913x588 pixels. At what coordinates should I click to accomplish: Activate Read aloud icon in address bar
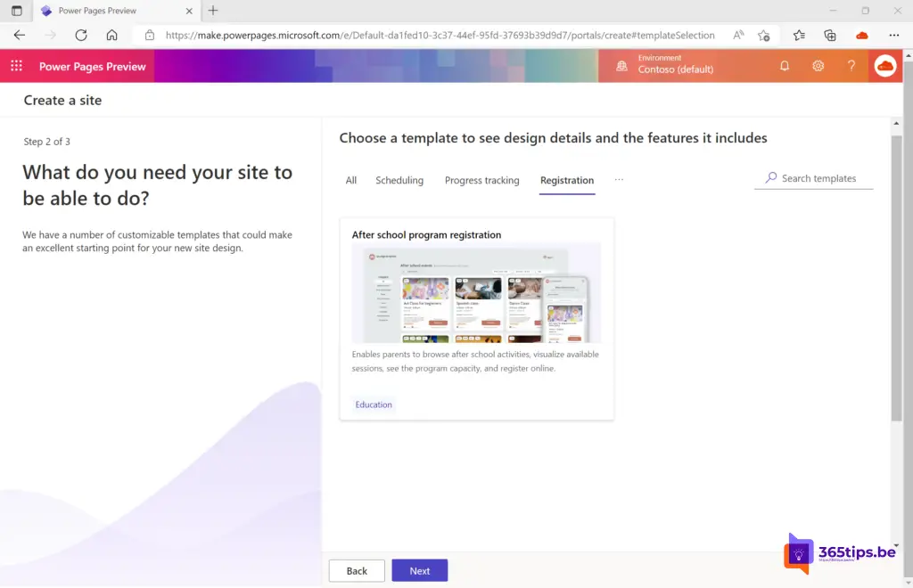[738, 35]
